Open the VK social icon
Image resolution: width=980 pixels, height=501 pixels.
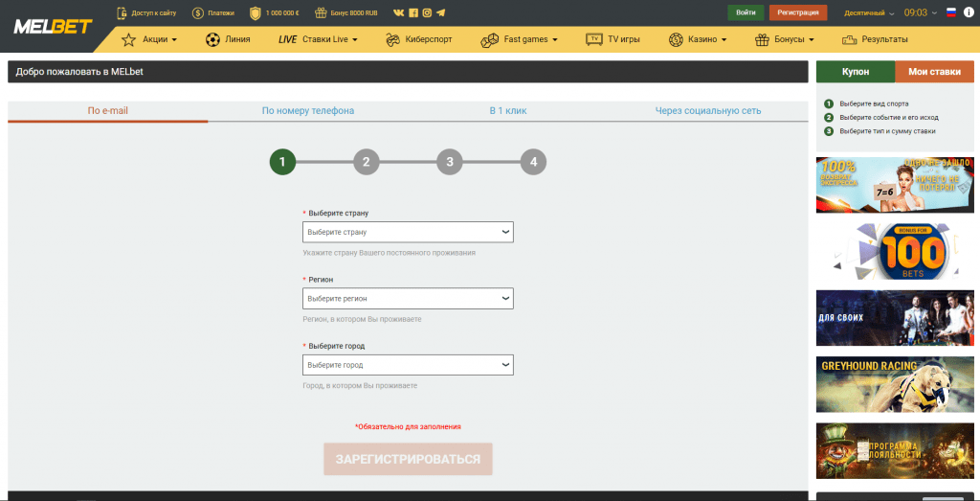(x=399, y=12)
